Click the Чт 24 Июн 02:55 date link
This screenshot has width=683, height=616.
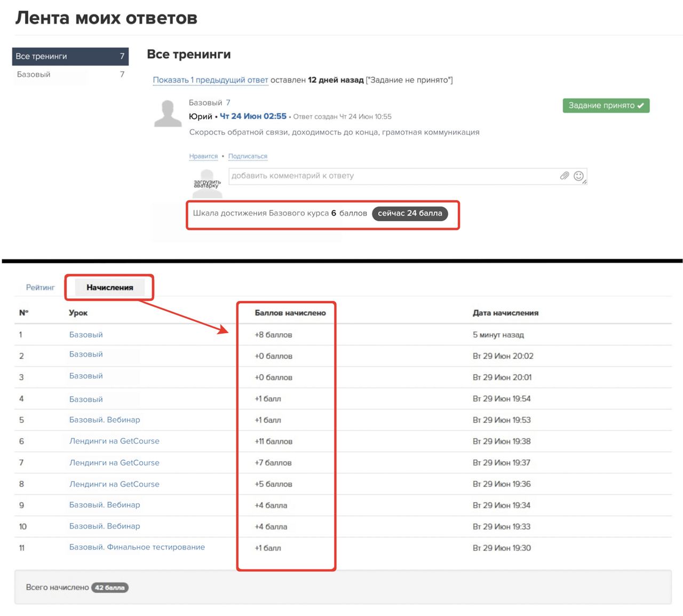point(253,116)
